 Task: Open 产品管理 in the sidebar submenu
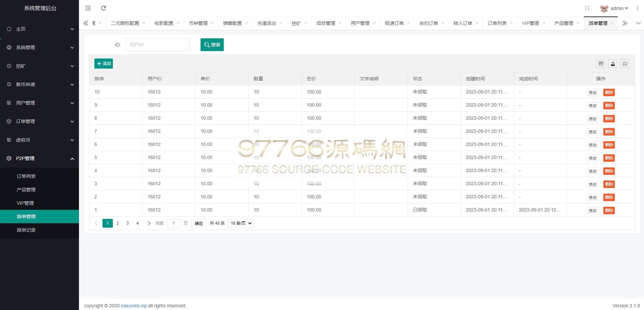[x=39, y=190]
